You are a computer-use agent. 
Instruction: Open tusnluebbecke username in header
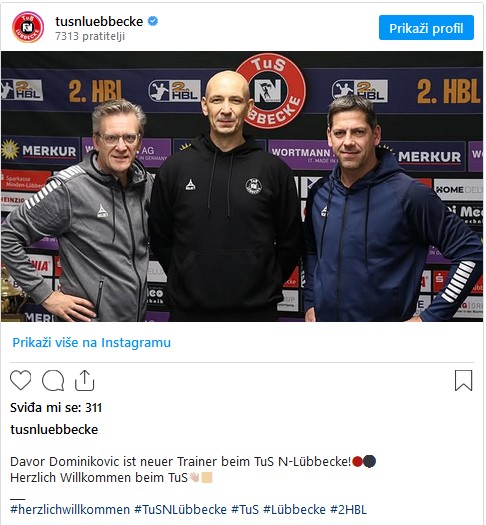(99, 21)
